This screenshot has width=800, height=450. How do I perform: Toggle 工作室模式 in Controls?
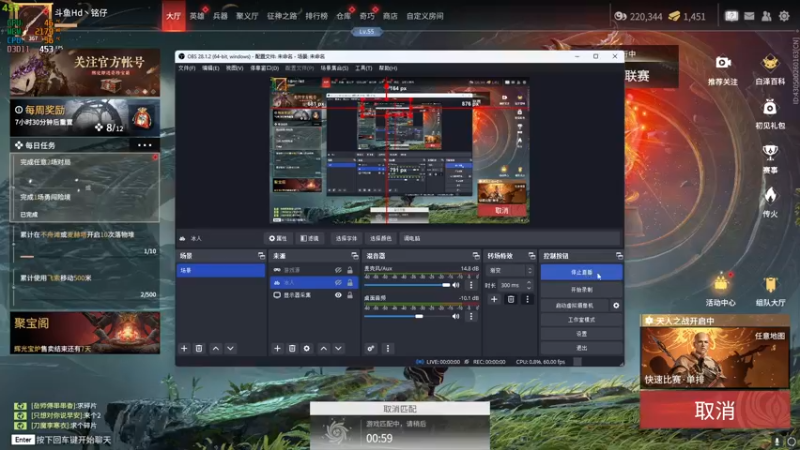point(581,320)
